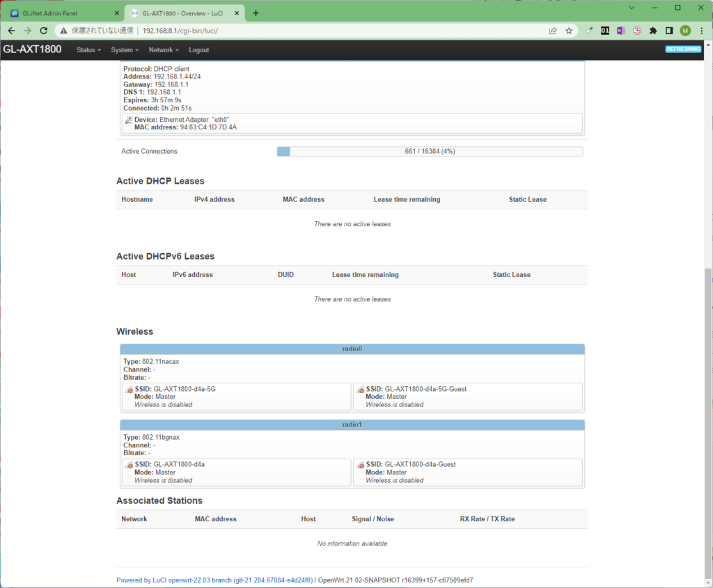Open the browser Extensions puzzle piece icon

coord(653,31)
